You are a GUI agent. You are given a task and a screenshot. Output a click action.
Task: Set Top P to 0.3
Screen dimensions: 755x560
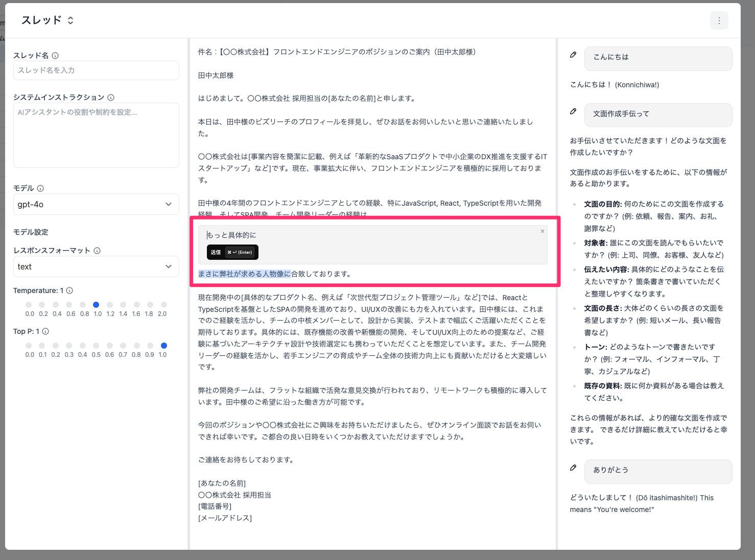[x=69, y=346]
